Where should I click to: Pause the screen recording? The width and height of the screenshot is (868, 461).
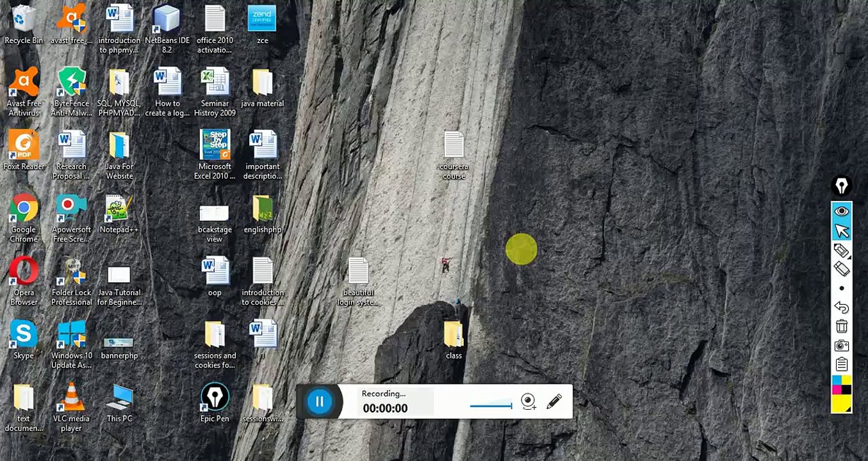(319, 401)
